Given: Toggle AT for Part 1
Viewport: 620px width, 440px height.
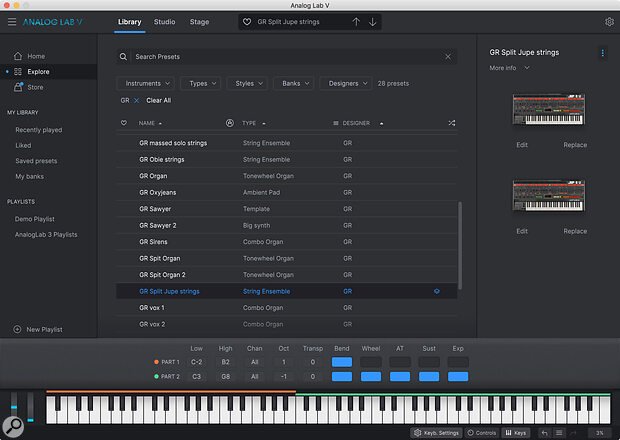Looking at the screenshot, I should pyautogui.click(x=400, y=362).
